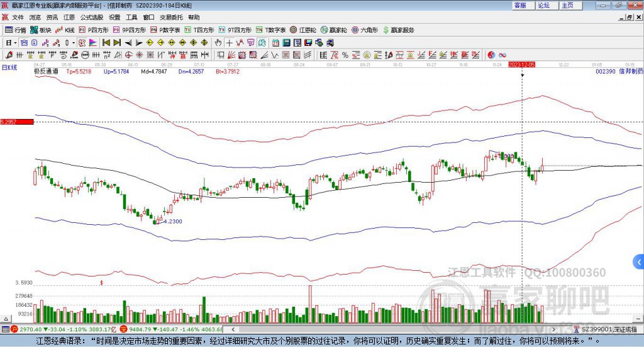Screen dimensions: 644x347
Task: Jump to last bar icon
Action: click(117, 43)
